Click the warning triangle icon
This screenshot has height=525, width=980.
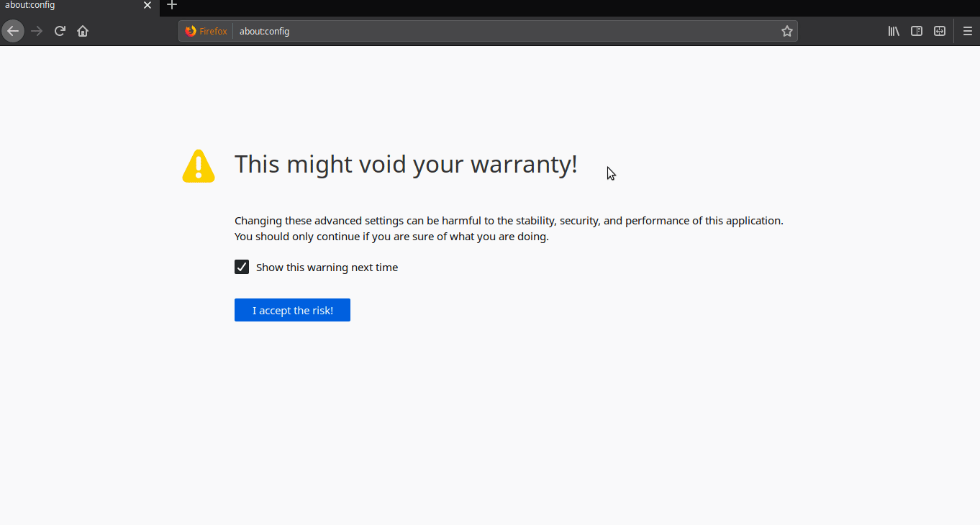(199, 166)
